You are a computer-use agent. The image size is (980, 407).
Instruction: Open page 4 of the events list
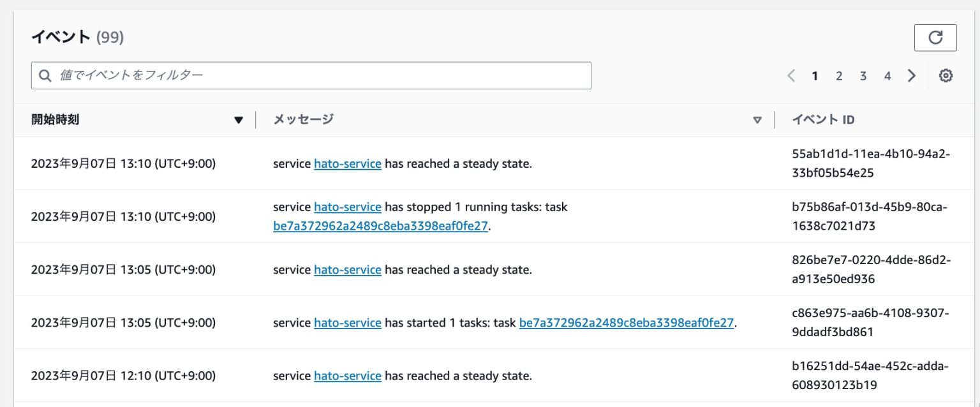click(887, 75)
